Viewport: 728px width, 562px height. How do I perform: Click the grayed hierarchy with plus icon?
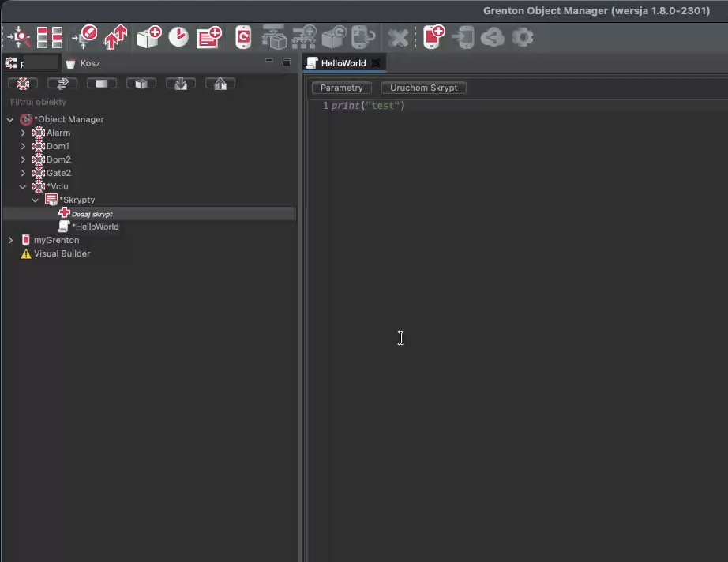[x=304, y=37]
